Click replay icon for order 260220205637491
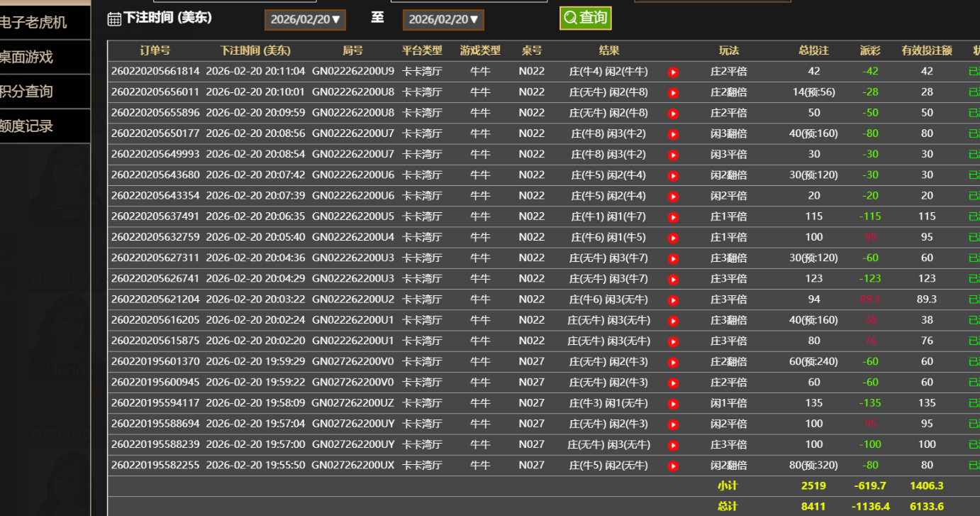This screenshot has width=980, height=516. [x=673, y=217]
